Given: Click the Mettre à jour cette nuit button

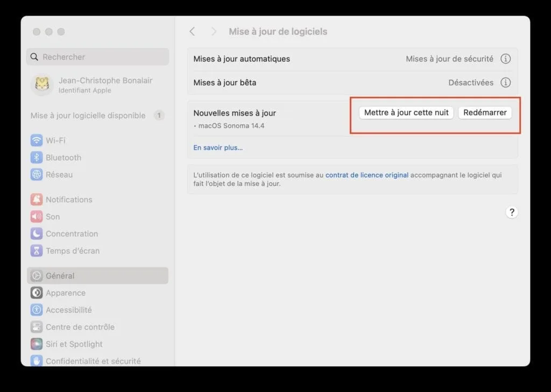Looking at the screenshot, I should pos(406,112).
